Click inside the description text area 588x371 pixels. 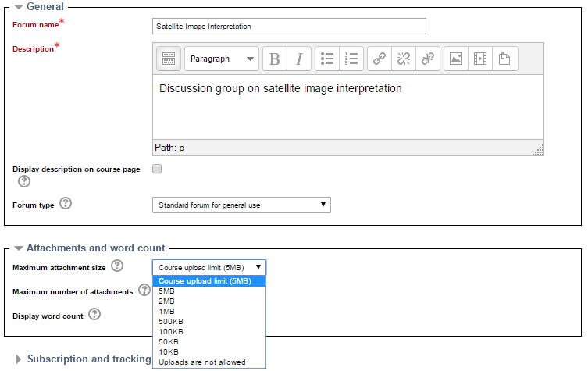click(x=348, y=107)
